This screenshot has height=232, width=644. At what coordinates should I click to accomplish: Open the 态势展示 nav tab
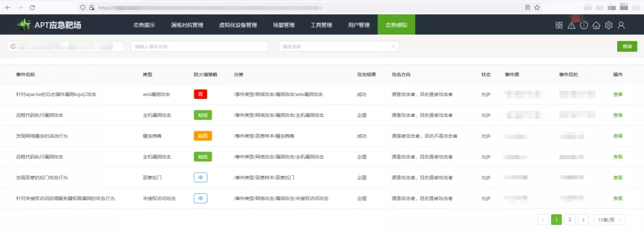[144, 25]
